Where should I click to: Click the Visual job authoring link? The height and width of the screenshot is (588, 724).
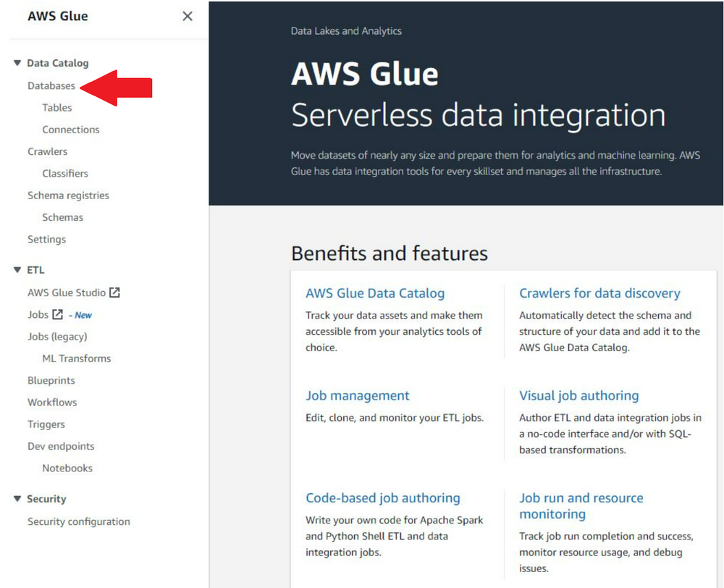[x=578, y=395]
